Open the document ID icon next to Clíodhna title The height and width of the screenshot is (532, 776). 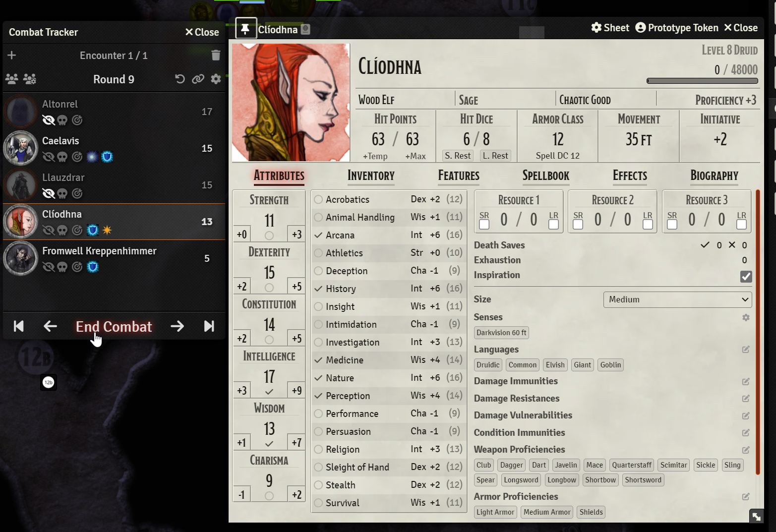point(305,29)
